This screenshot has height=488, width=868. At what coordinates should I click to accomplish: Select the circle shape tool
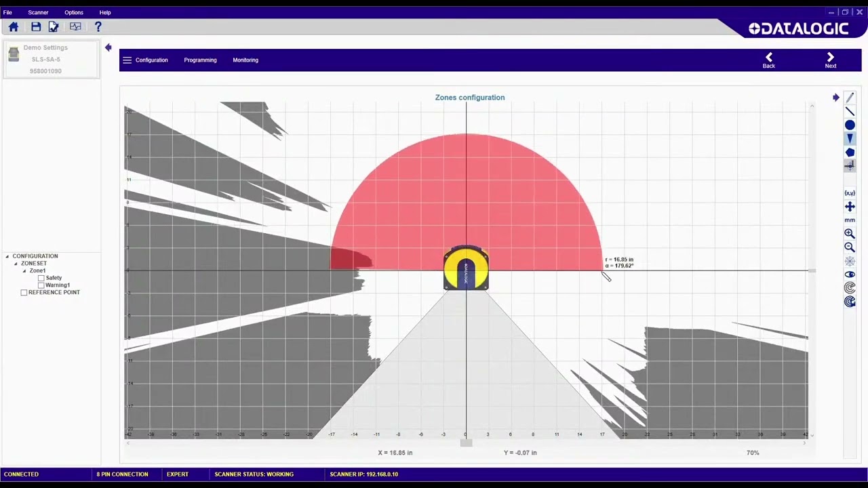point(850,125)
